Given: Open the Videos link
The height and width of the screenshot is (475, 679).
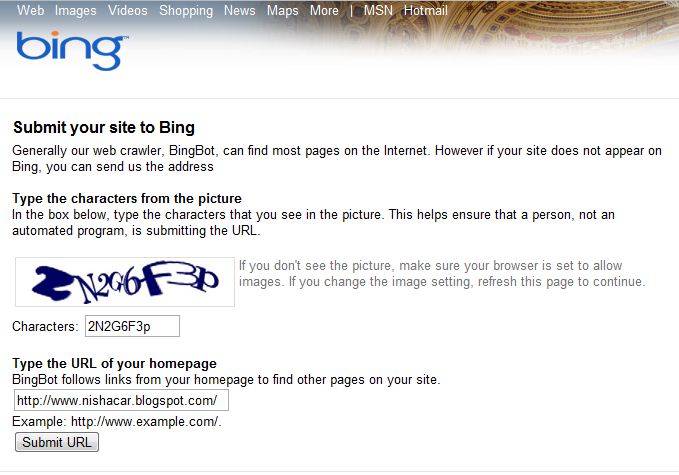Looking at the screenshot, I should pyautogui.click(x=126, y=11).
